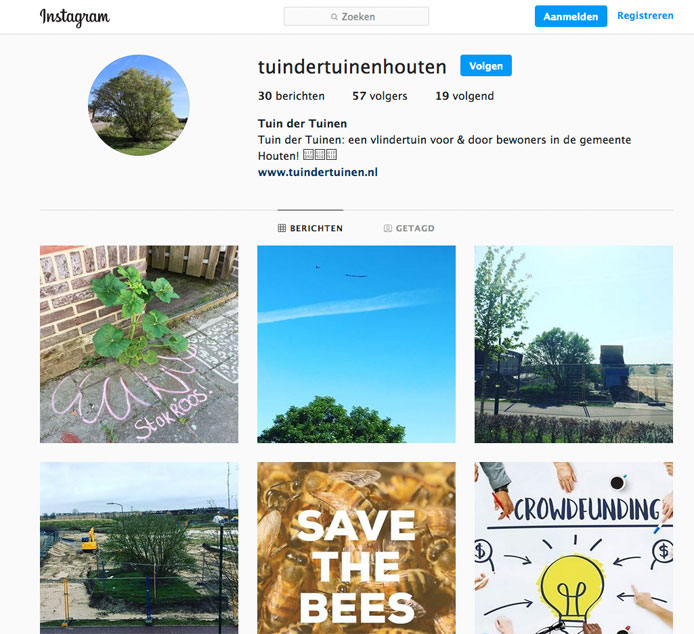Viewport: 694px width, 634px height.
Task: Click the tagged person icon beside Getagd
Action: click(388, 228)
